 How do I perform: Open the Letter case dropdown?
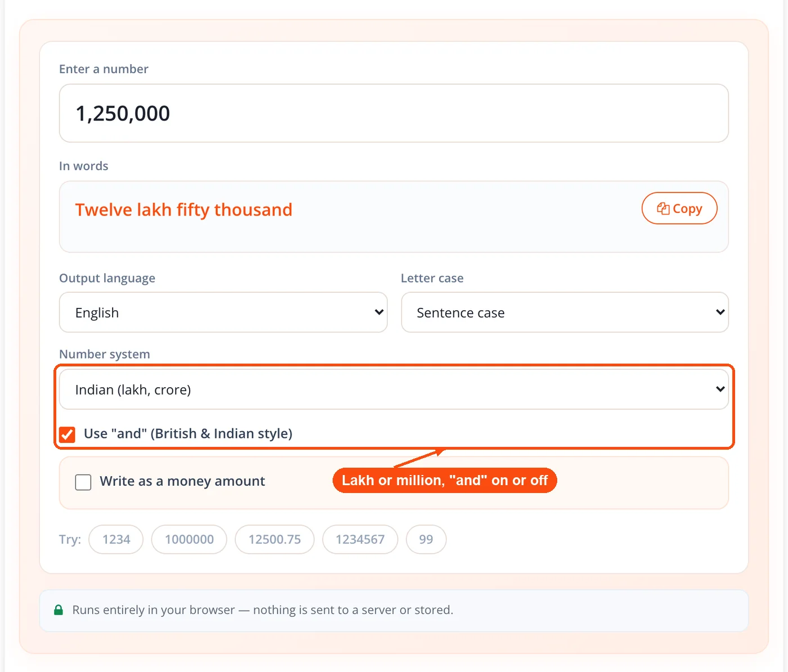pos(565,312)
